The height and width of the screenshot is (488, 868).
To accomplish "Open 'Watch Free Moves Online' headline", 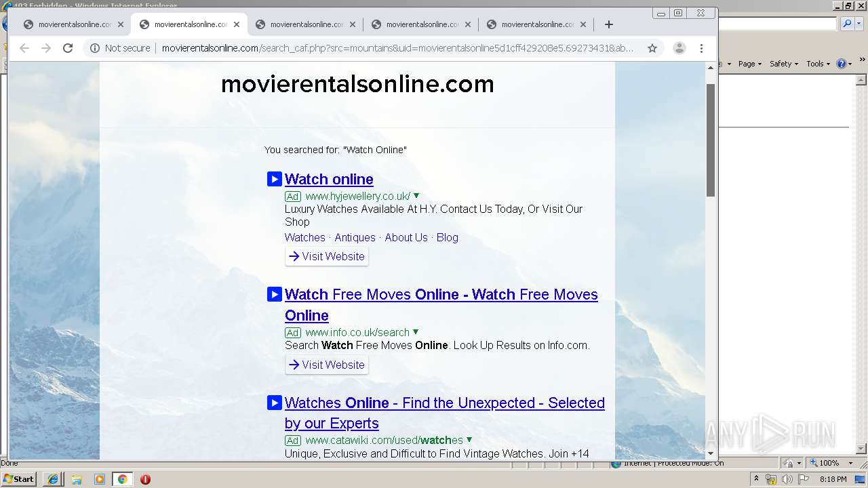I will click(x=441, y=305).
